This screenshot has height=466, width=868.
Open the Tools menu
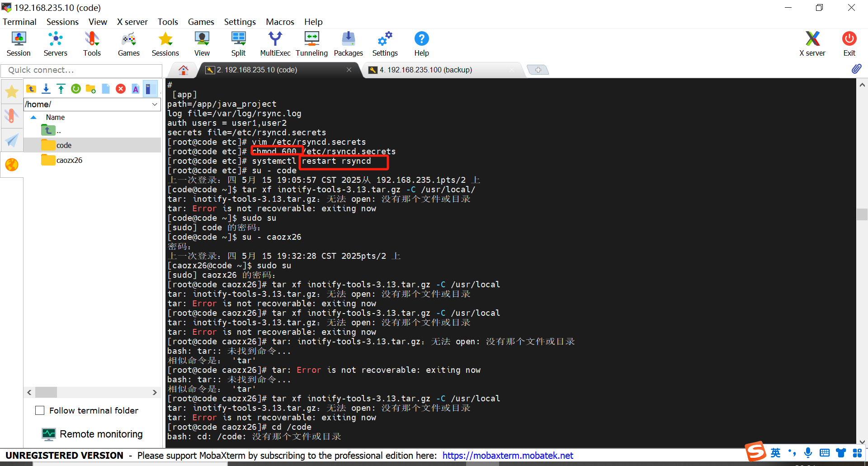[x=168, y=22]
